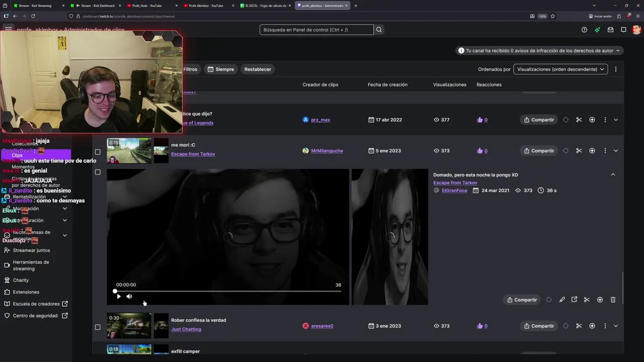This screenshot has width=644, height=362.
Task: Expand the prz_max clip row chevron
Action: coord(616,120)
